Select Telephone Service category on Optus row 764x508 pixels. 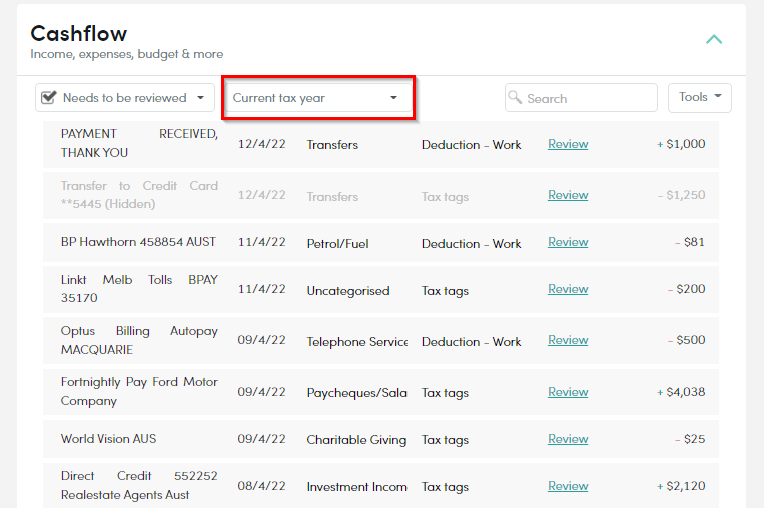click(x=357, y=342)
